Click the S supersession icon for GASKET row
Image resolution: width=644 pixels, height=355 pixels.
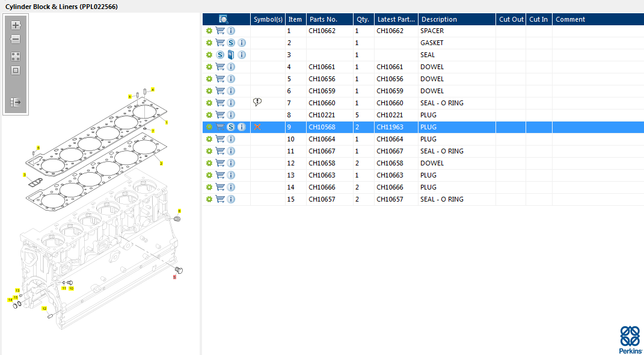pyautogui.click(x=232, y=43)
